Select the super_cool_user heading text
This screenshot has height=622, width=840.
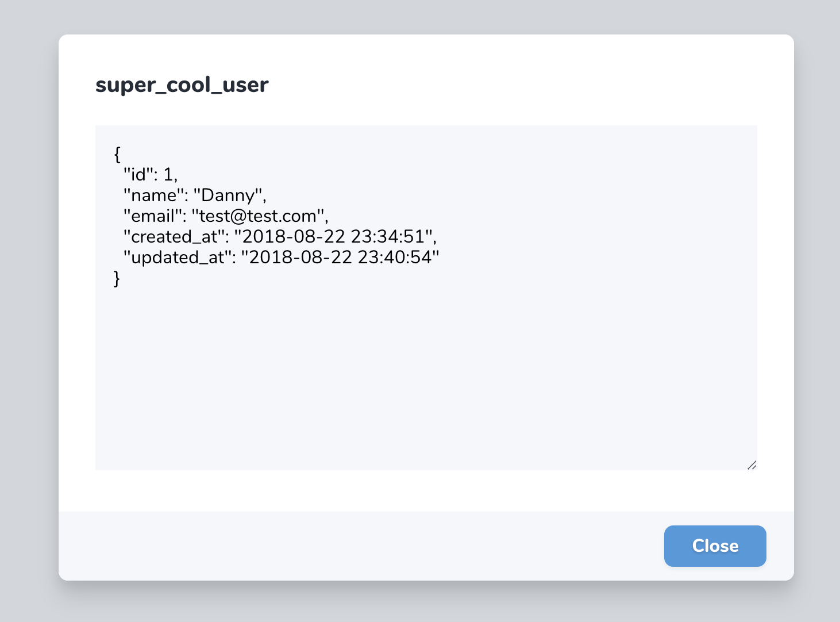[182, 85]
